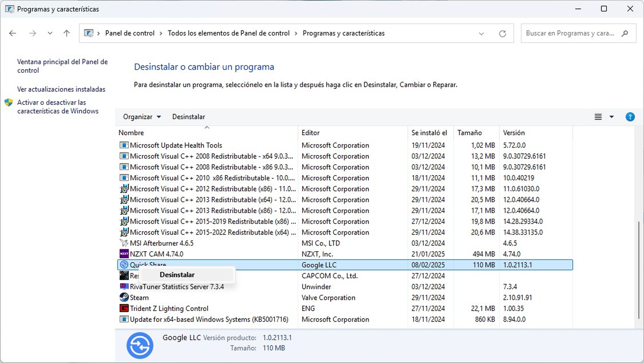Click the Steam icon in the list

click(124, 297)
